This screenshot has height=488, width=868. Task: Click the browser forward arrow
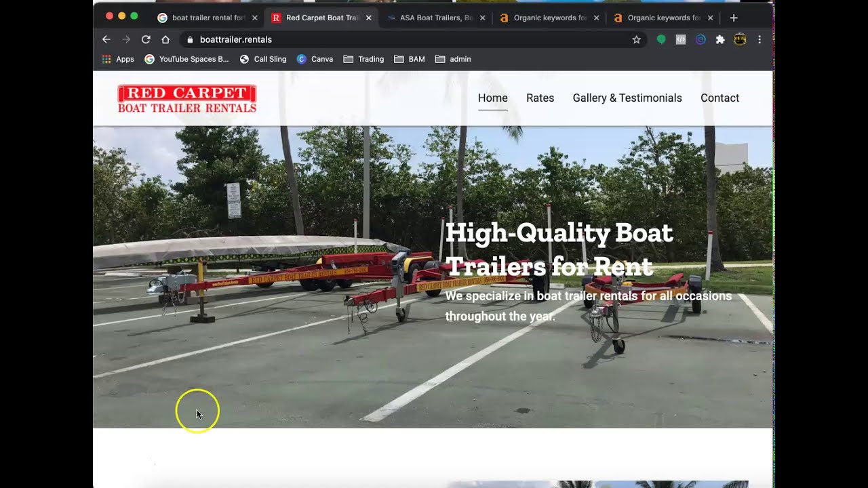pos(126,39)
